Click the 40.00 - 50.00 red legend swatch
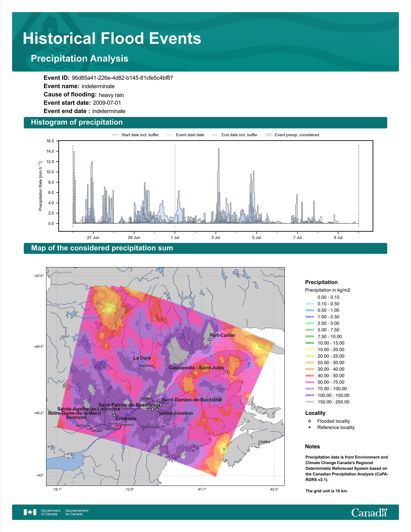Screen dimensions: 411x532 coord(309,376)
